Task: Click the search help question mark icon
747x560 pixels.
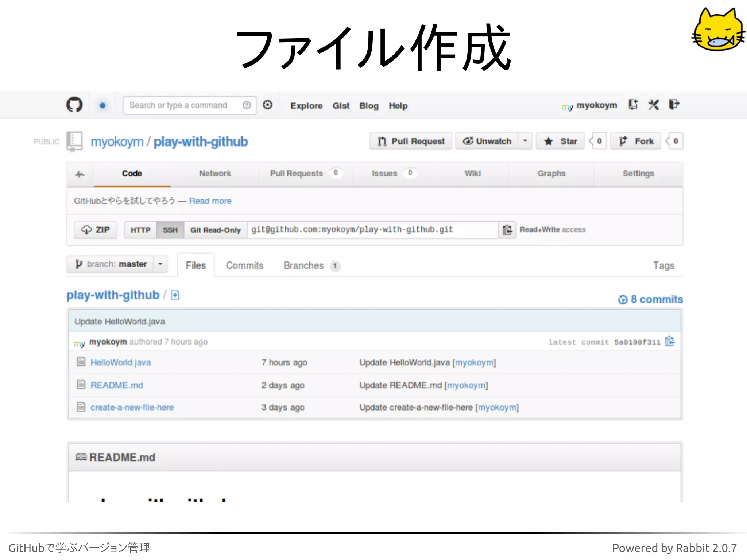Action: (x=247, y=105)
